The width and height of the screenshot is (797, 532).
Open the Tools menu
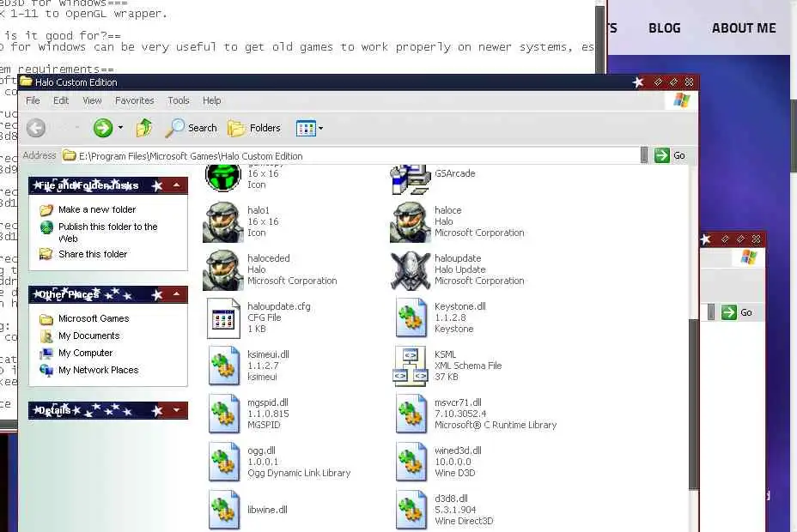[179, 100]
